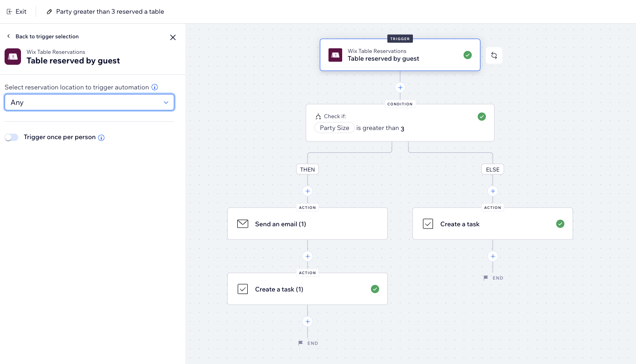Add a step under the ELSE branch

coord(493,191)
